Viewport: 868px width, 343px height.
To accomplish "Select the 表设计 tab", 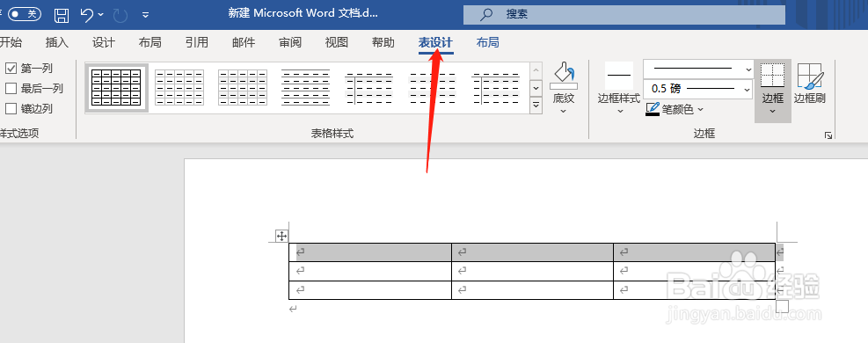I will click(435, 42).
